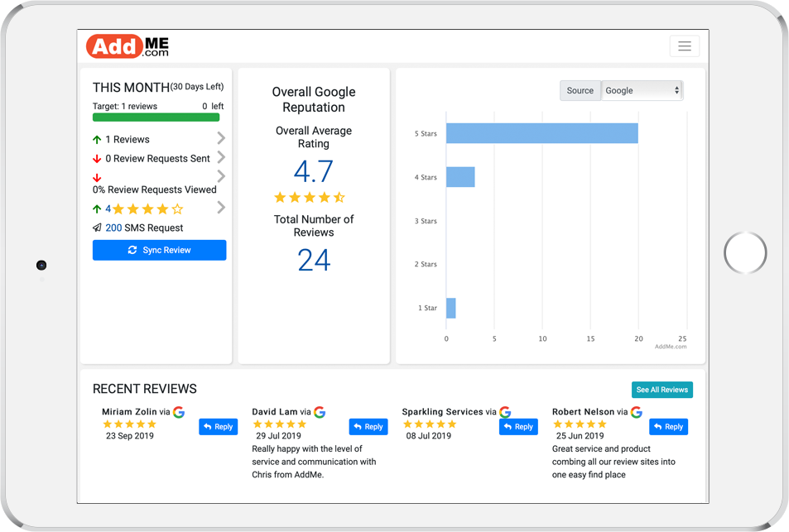The image size is (789, 532).
Task: Click the 5 Stars bar in chart
Action: [541, 133]
